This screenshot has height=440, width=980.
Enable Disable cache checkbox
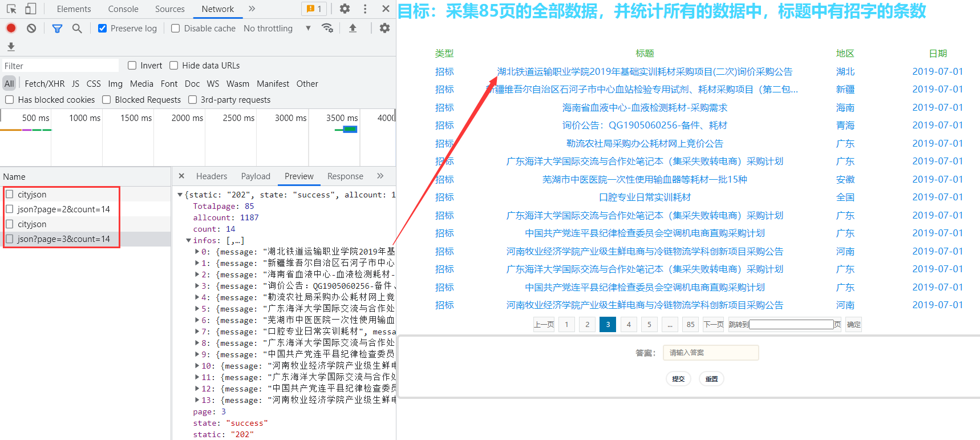click(176, 29)
